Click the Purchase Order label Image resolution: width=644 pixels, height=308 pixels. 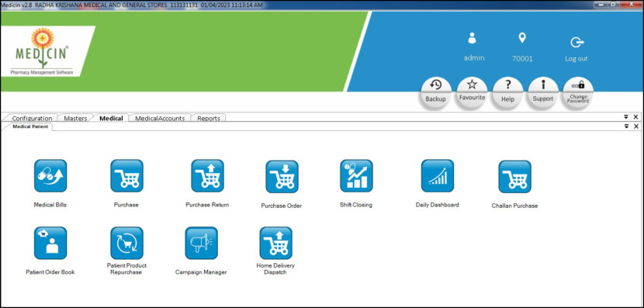(x=282, y=206)
